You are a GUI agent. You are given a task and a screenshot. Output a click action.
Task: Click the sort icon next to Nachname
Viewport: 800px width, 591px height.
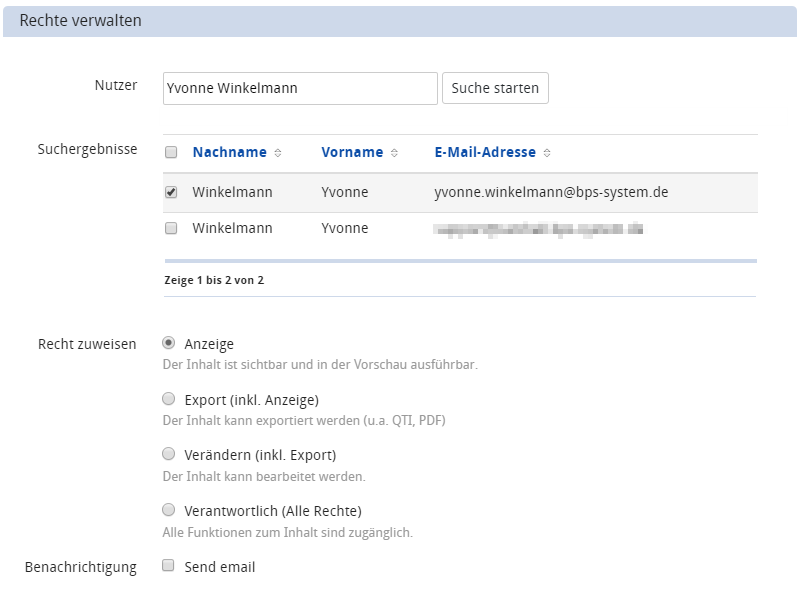[278, 153]
